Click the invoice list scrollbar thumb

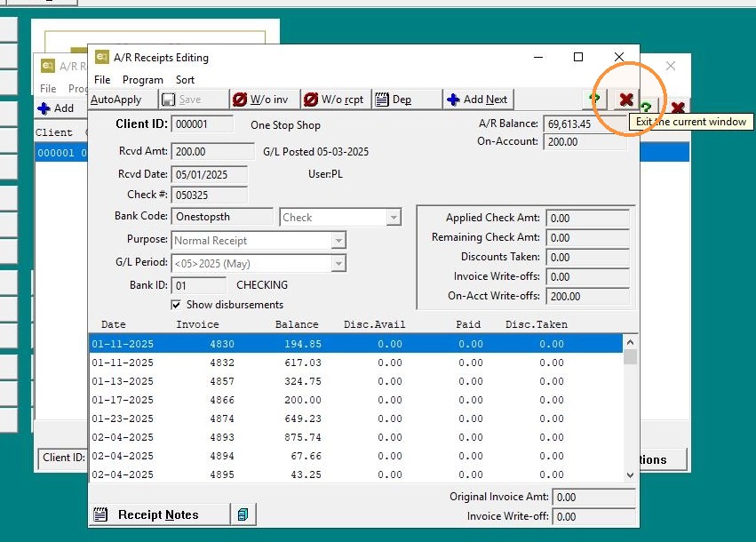coord(630,357)
